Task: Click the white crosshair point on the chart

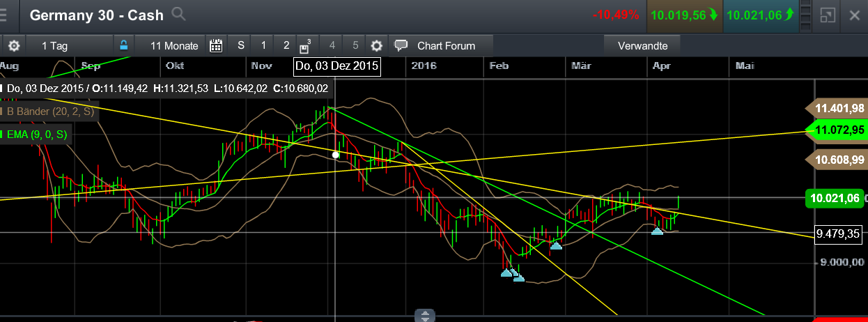Action: (x=336, y=155)
